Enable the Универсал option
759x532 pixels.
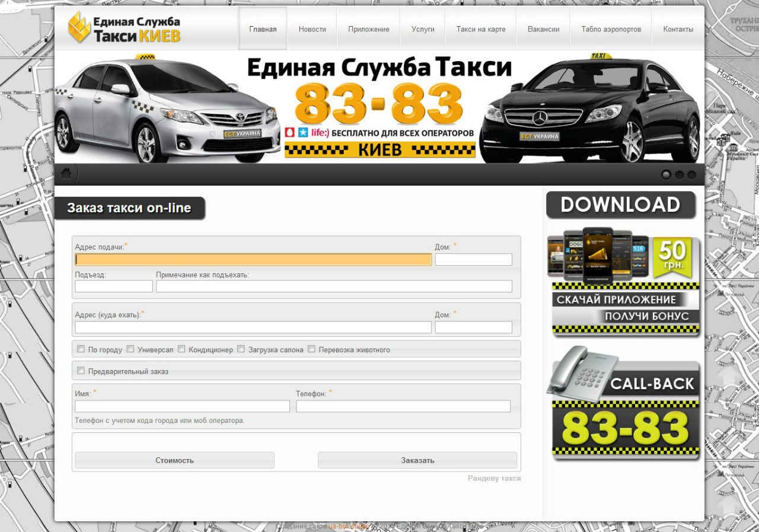pyautogui.click(x=130, y=349)
